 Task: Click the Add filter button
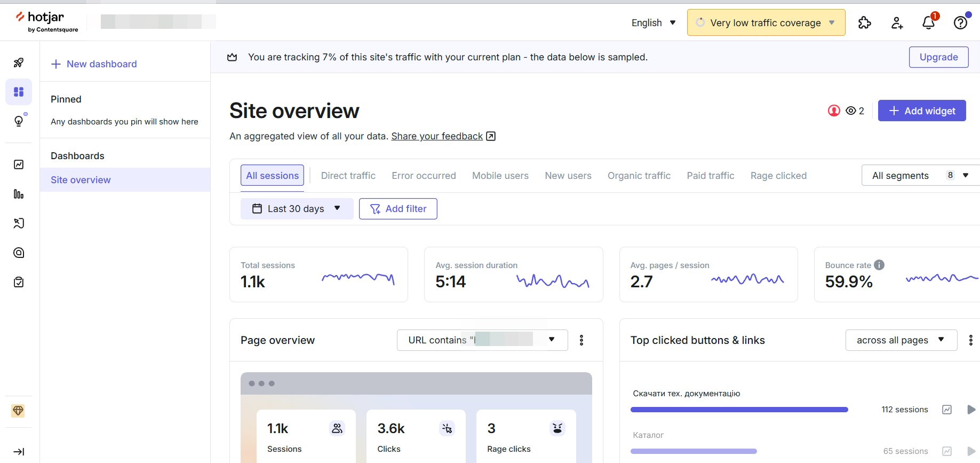[398, 209]
